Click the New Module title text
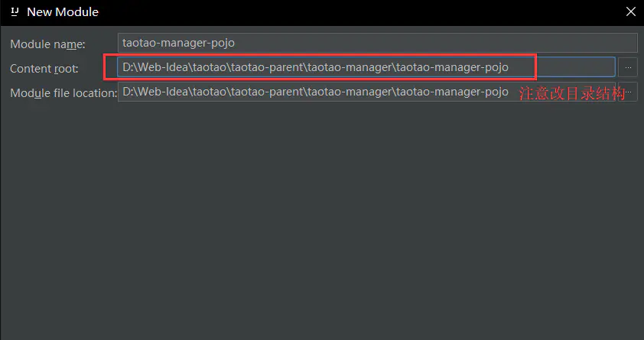 [x=63, y=12]
